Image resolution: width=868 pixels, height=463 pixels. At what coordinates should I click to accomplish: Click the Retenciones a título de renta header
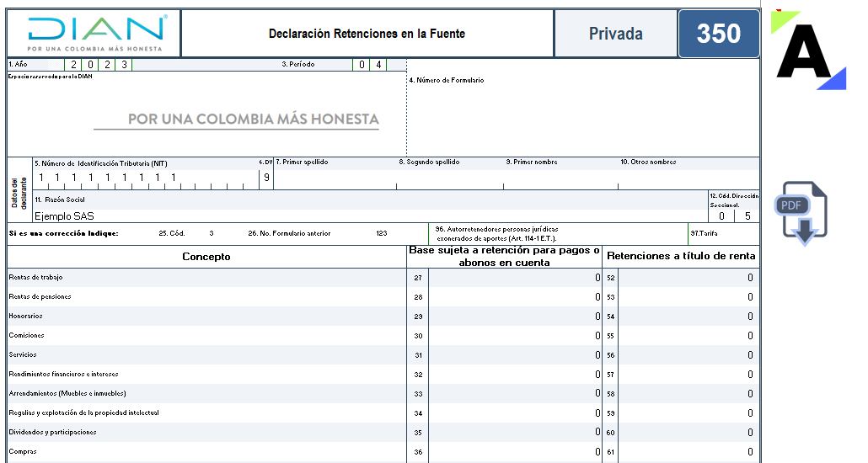(681, 257)
